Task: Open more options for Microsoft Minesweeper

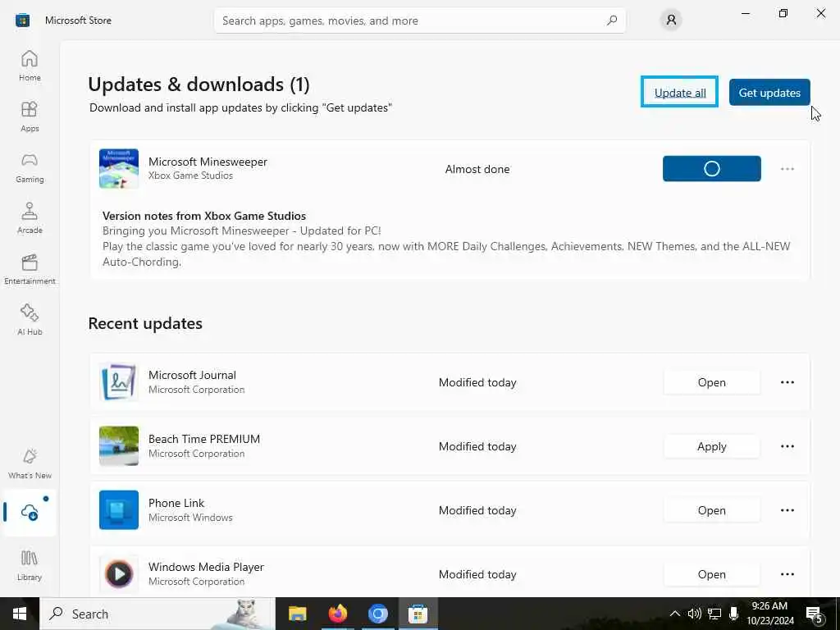Action: point(787,169)
